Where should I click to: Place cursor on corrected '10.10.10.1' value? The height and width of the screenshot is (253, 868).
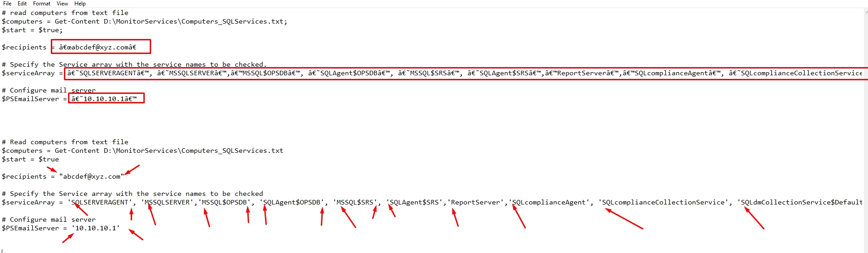pyautogui.click(x=96, y=228)
